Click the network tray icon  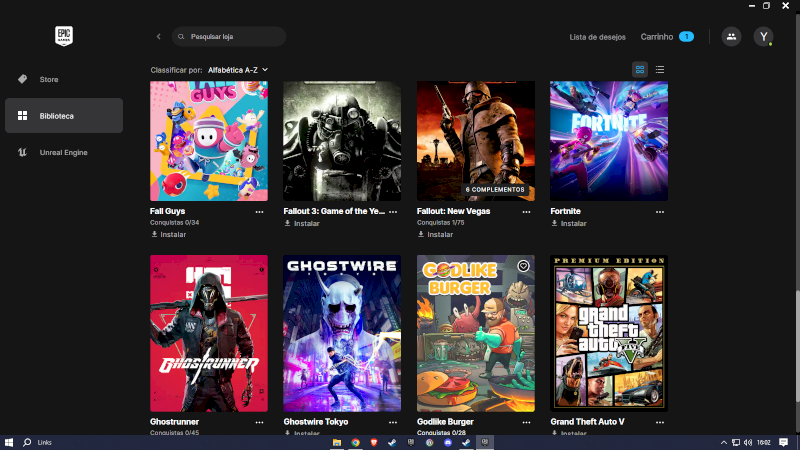pyautogui.click(x=736, y=442)
